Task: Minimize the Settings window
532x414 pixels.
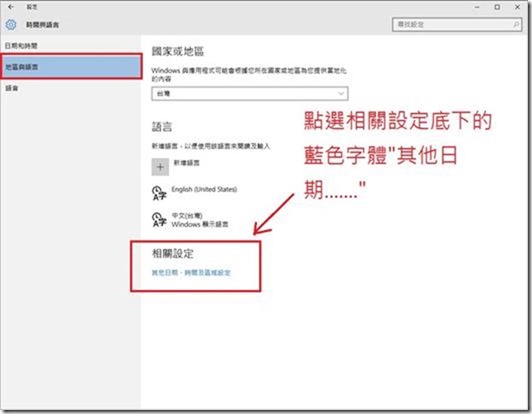Action: coord(477,7)
